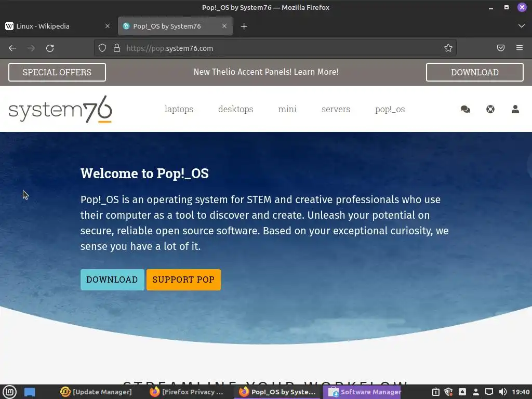Expand the list all tabs chevron
This screenshot has width=532, height=399.
coord(522,26)
